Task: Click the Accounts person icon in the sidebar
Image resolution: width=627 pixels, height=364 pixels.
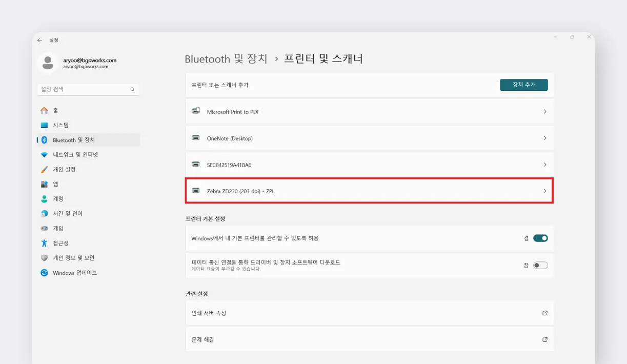Action: point(44,198)
